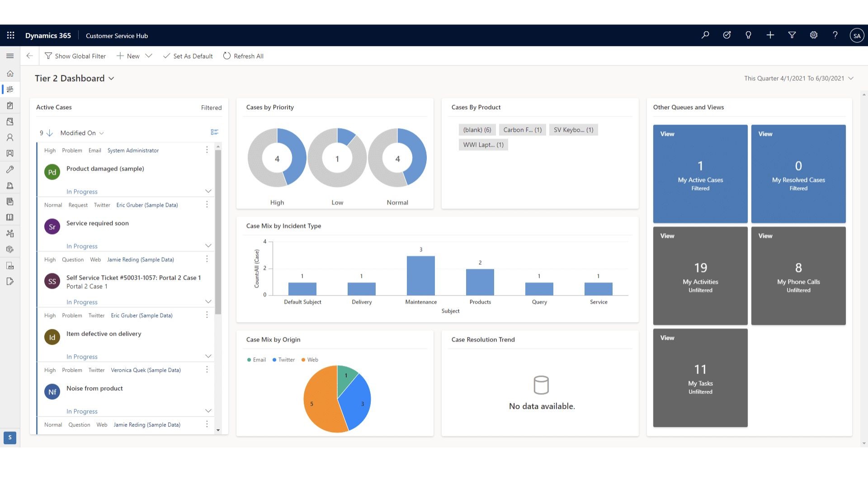Click Show Global Filter button

pos(75,56)
